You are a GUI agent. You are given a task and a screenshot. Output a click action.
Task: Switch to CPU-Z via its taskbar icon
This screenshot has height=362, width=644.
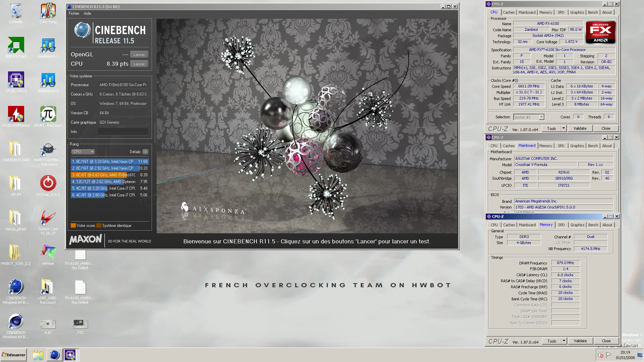click(70, 355)
